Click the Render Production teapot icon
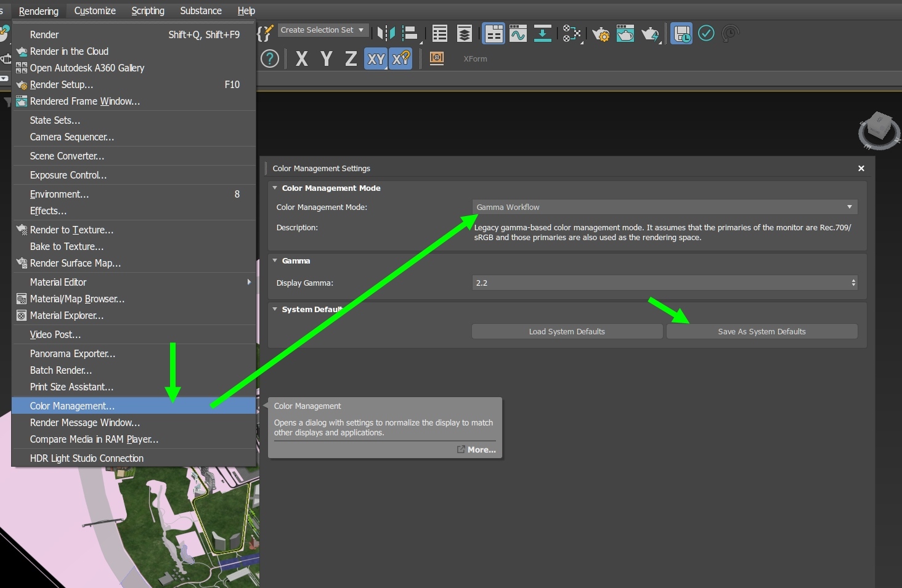Screen dimensions: 902x588 click(x=649, y=34)
